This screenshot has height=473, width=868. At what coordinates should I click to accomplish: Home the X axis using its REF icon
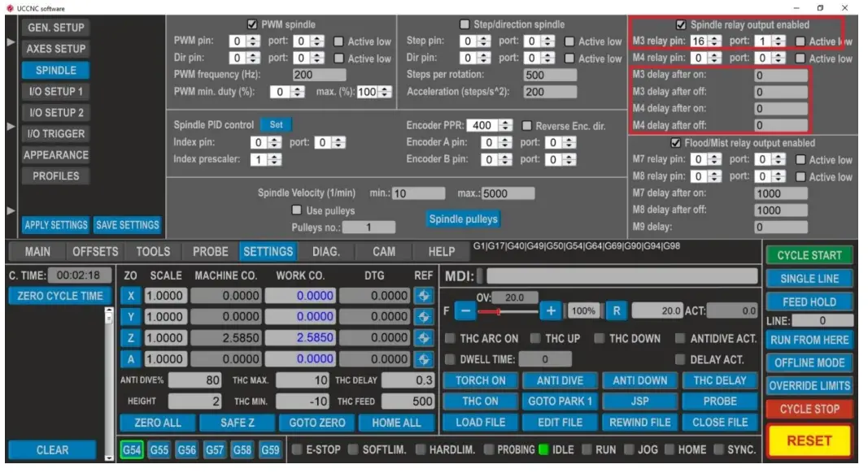423,296
